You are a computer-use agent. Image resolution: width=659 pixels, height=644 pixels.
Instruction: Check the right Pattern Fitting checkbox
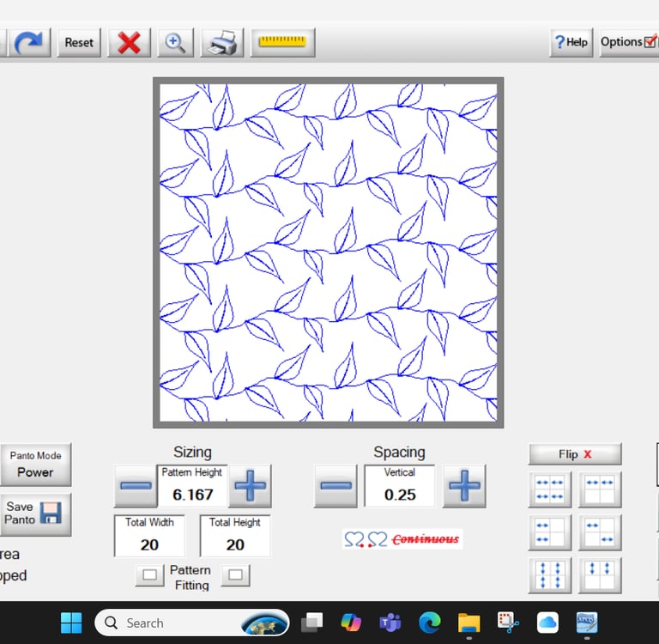(x=235, y=575)
